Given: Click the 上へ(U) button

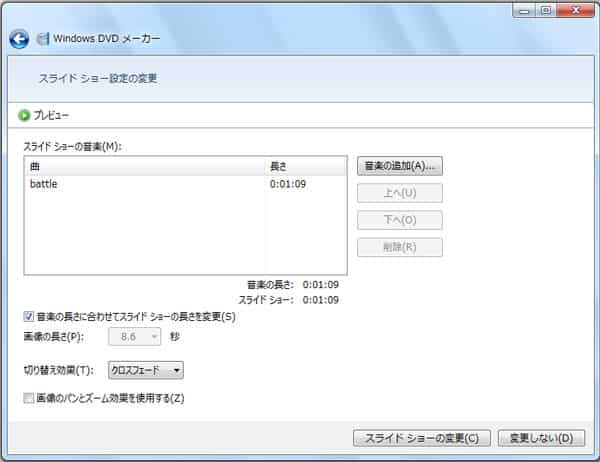Looking at the screenshot, I should pos(400,193).
